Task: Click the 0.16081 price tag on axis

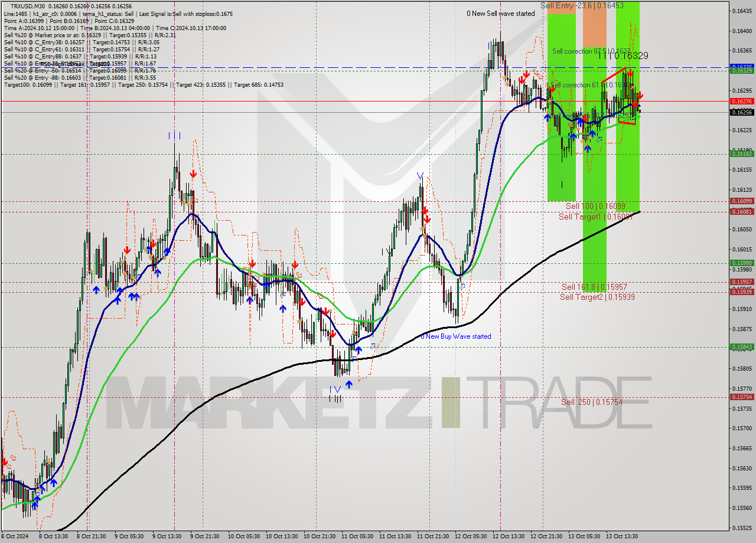Action: [742, 211]
